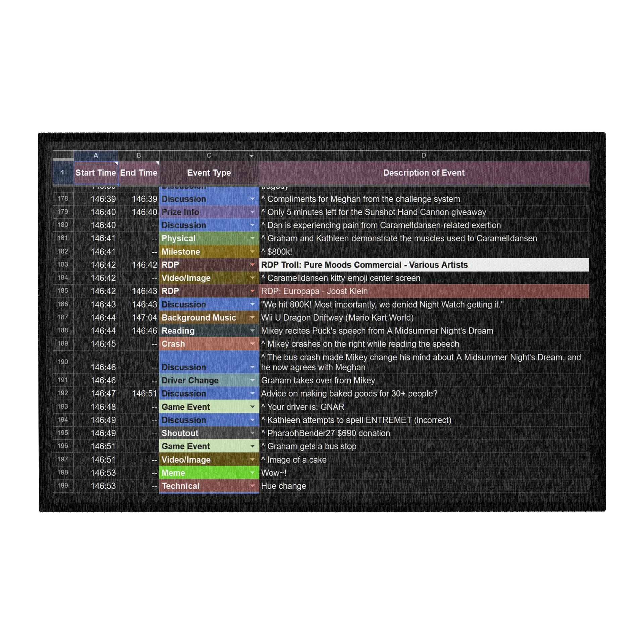
Task: Select the 147:04 end time cell
Action: coord(139,317)
